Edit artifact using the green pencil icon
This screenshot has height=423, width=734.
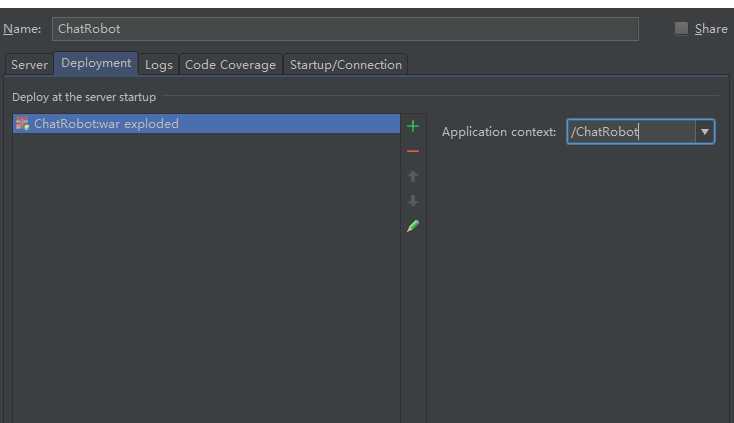(x=412, y=226)
